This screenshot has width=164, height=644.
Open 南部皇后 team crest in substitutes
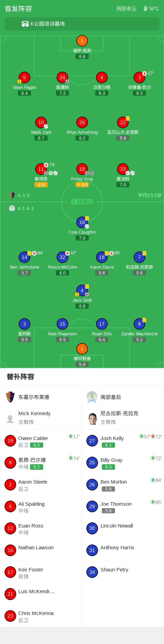click(x=92, y=397)
